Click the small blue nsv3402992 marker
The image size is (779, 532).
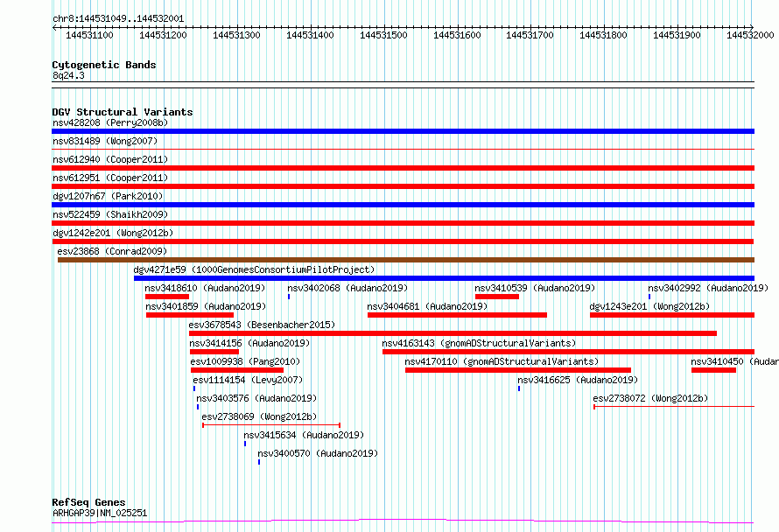(649, 297)
